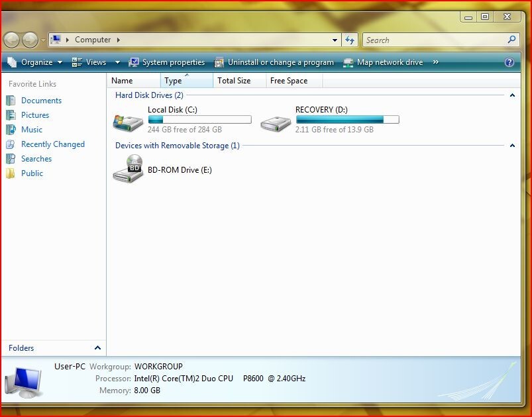Open Searches favorite link

tap(36, 159)
